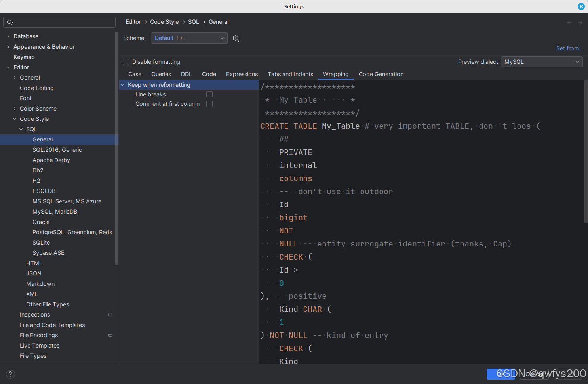Click the help question mark icon
This screenshot has width=588, height=384.
pos(11,374)
